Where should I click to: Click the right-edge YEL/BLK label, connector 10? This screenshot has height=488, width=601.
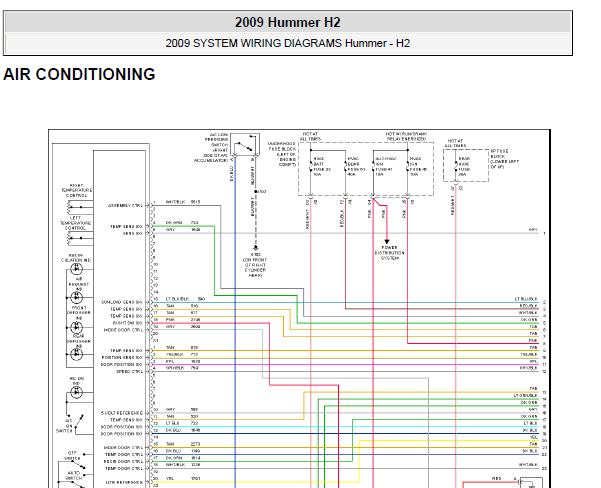[x=529, y=354]
